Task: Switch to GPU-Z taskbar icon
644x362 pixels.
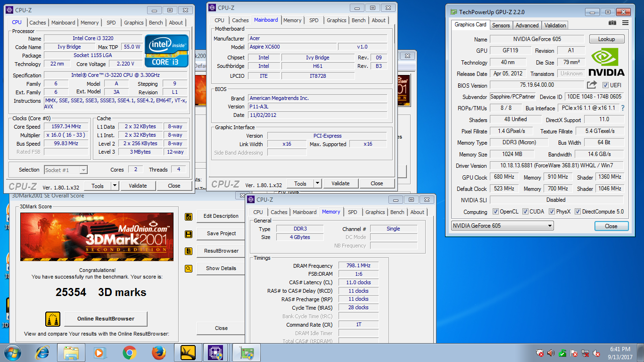Action: pos(246,353)
